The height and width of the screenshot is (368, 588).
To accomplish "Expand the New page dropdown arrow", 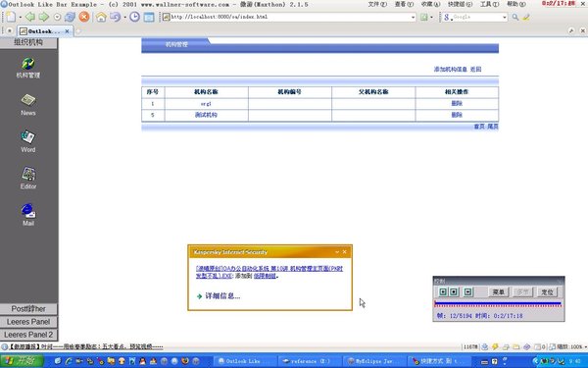I will pos(21,18).
